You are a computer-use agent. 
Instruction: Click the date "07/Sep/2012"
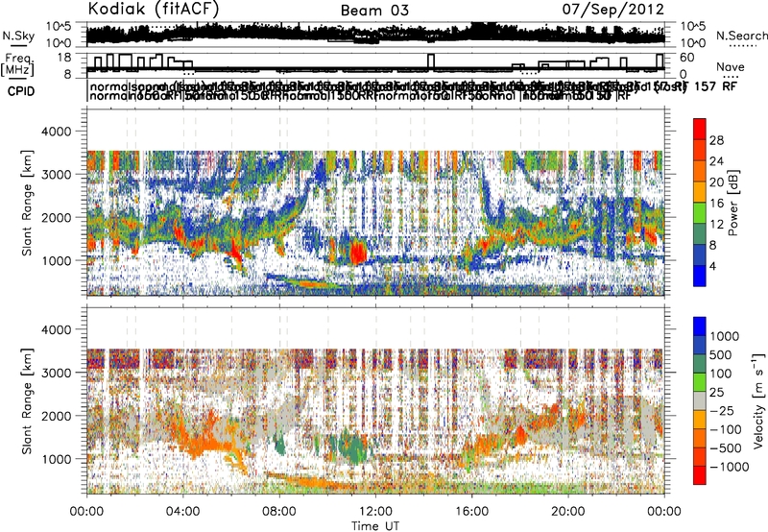[612, 9]
